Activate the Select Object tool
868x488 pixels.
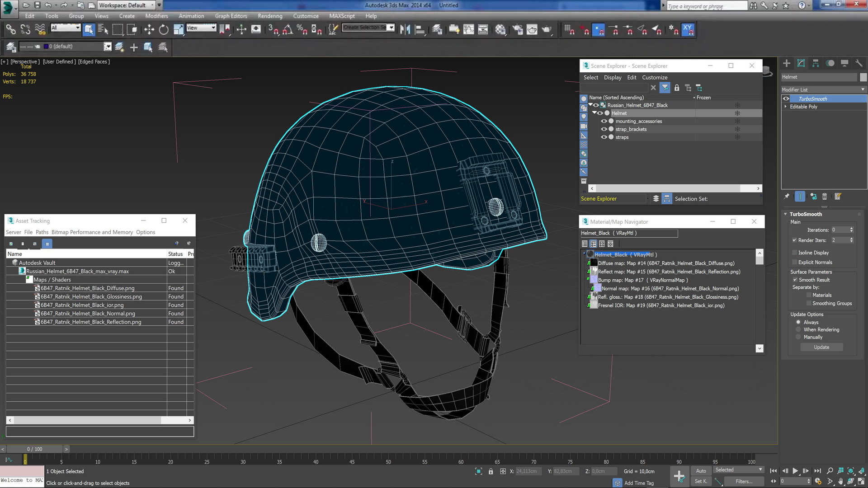click(89, 30)
